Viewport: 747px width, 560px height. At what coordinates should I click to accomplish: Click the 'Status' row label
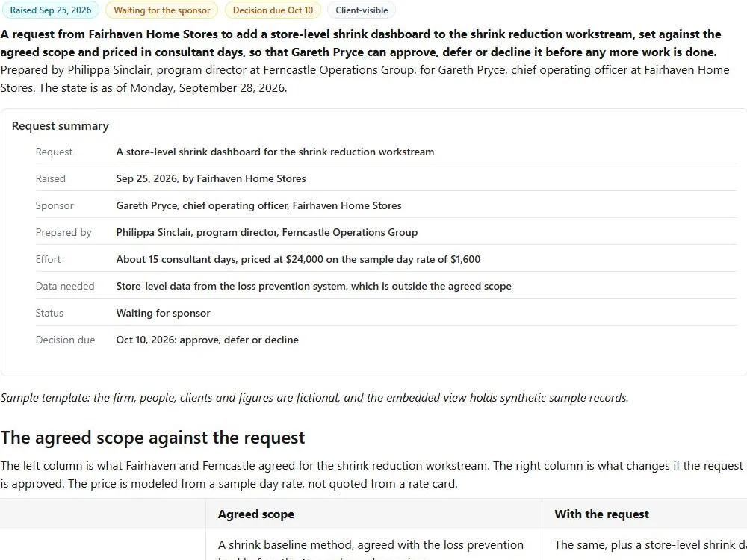[49, 314]
